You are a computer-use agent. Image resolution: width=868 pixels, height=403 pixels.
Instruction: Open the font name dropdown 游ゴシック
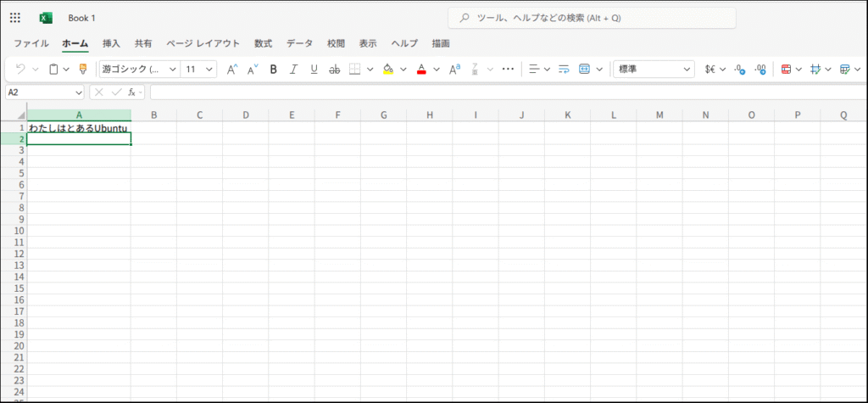[139, 70]
